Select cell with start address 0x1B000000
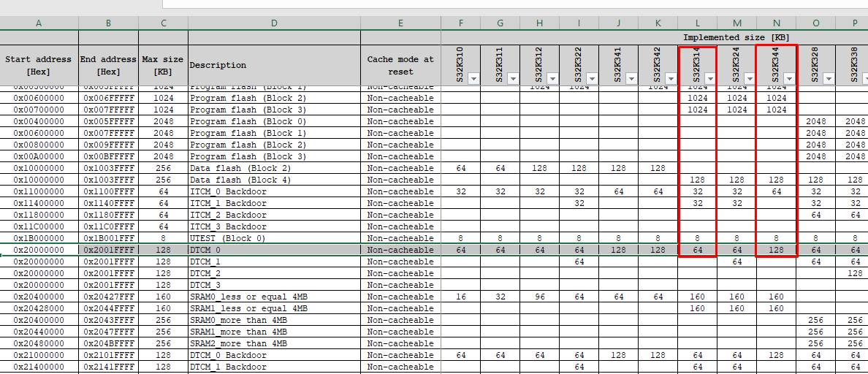This screenshot has height=374, width=868. (x=39, y=238)
